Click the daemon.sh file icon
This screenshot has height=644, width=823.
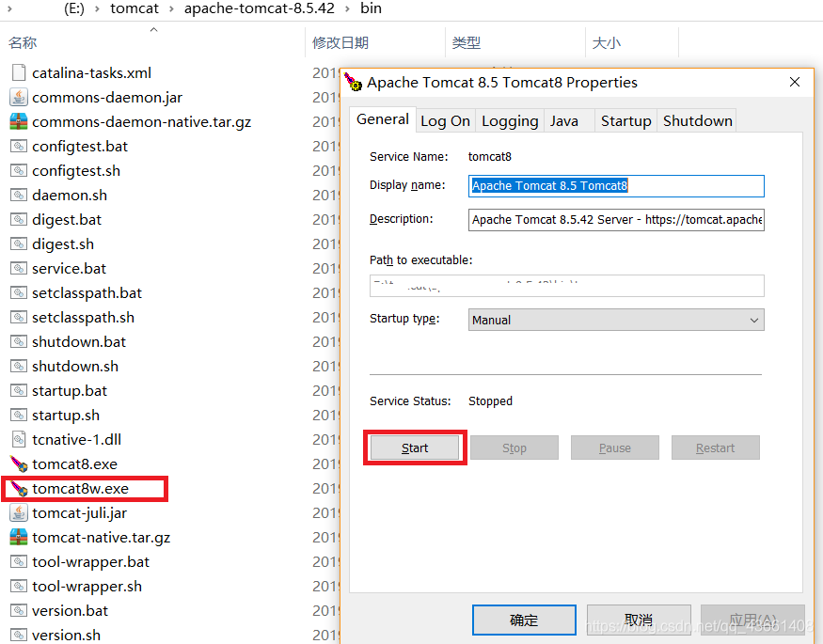[x=19, y=196]
